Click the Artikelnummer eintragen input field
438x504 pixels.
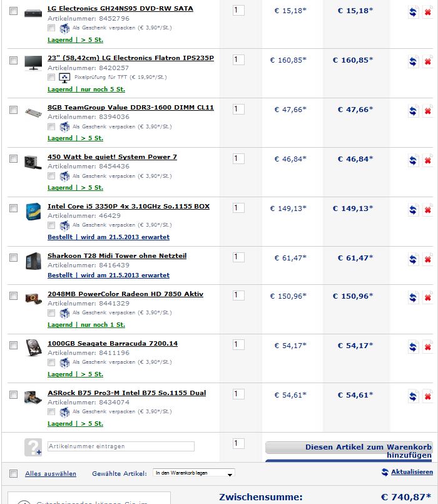[x=121, y=446]
